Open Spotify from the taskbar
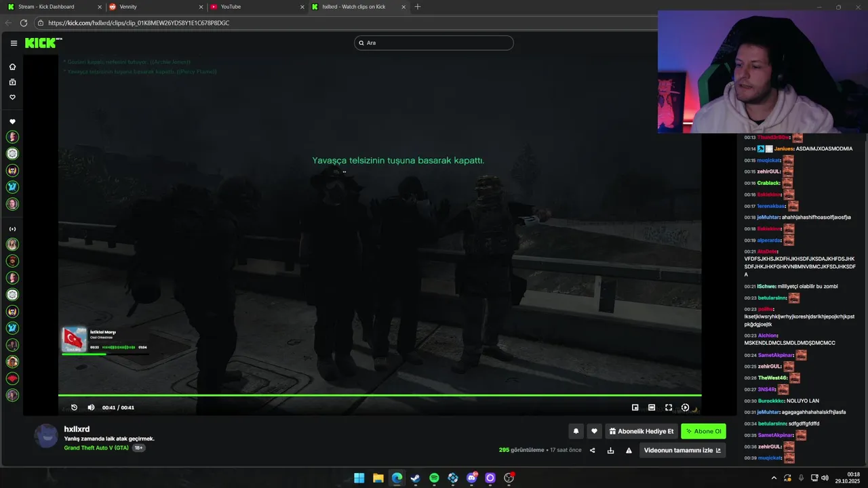 (434, 478)
